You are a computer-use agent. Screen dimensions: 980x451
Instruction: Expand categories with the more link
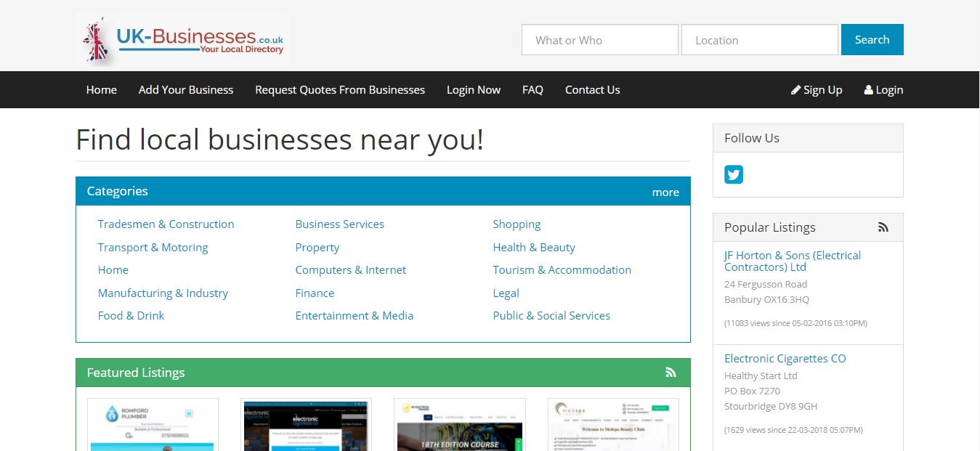[665, 192]
